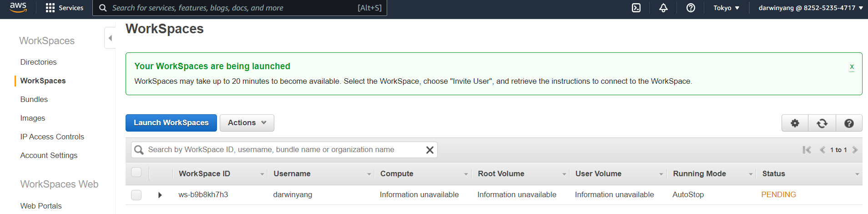Screen dimensions: 868x214
Task: Clear the WorkSpace search field
Action: pyautogui.click(x=429, y=150)
